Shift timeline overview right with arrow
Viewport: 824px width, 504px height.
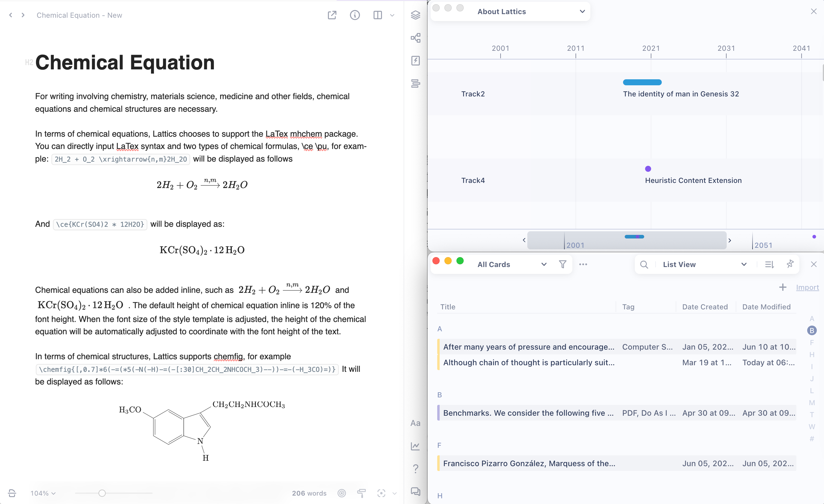[730, 240]
